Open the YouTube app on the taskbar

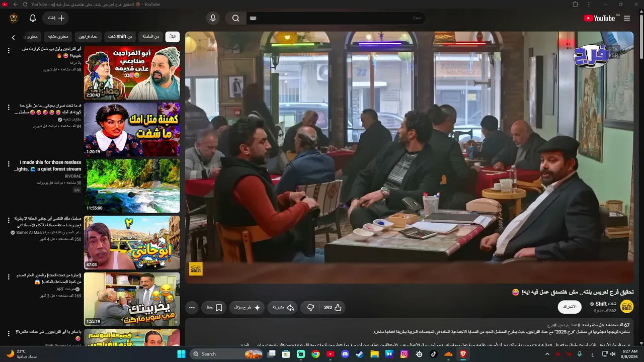(330, 354)
